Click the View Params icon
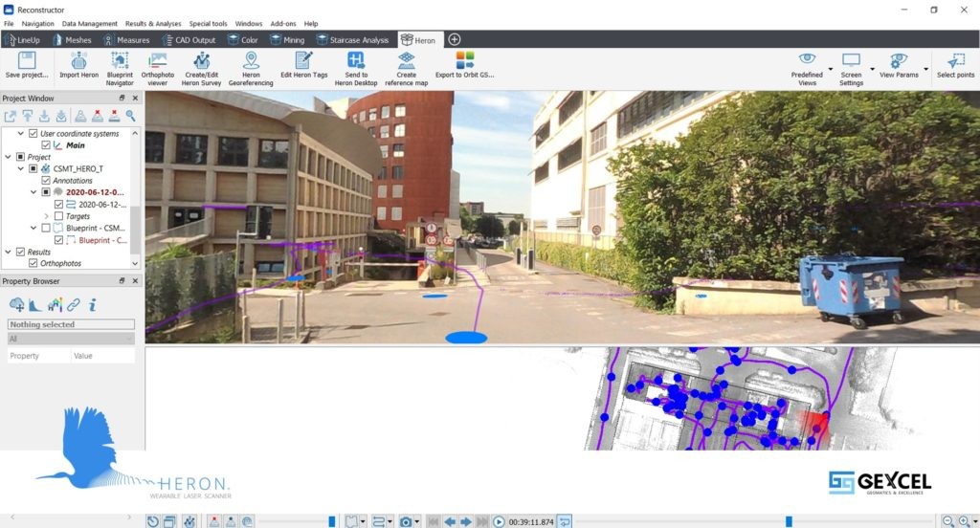The image size is (980, 528). coord(899,60)
